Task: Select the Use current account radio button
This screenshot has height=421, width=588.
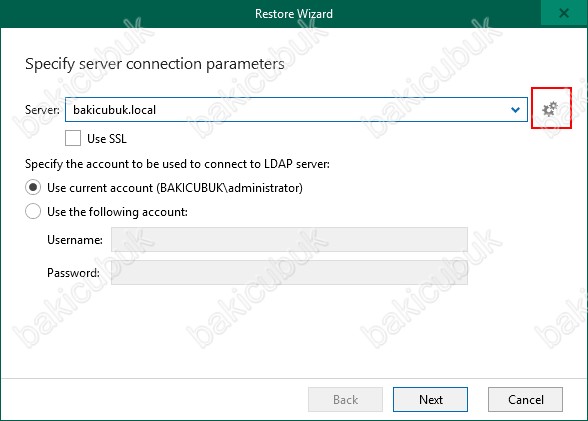Action: pos(33,187)
